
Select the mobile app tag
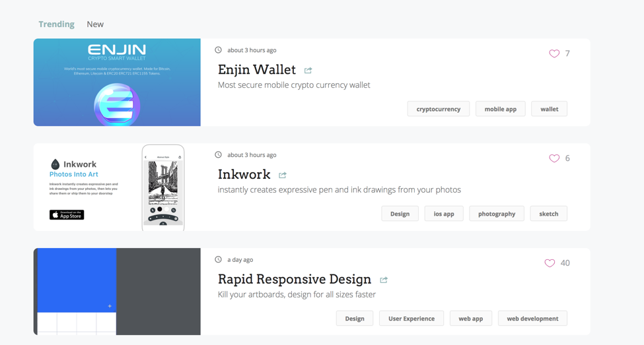point(500,109)
